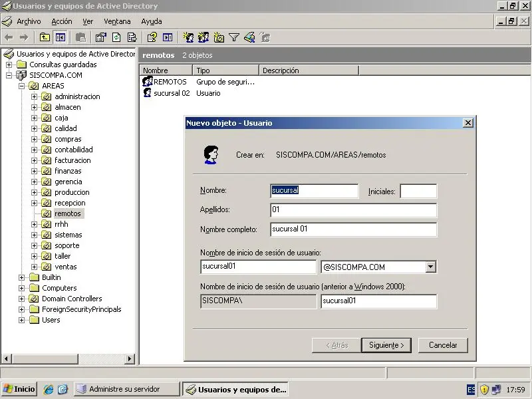Open the @SISCOMPA.COM domain suffix dropdown
Image resolution: width=532 pixels, height=399 pixels.
point(430,267)
